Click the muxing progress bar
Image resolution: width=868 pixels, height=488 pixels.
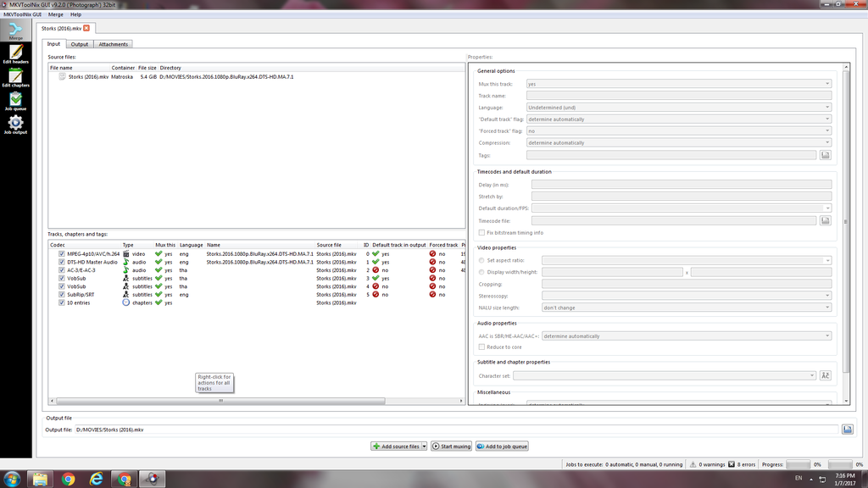pos(798,464)
